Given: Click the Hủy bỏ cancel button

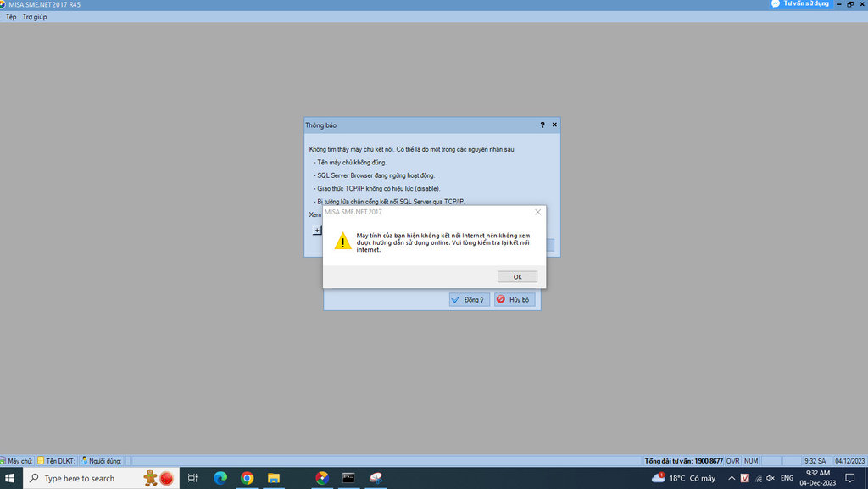Looking at the screenshot, I should click(515, 299).
